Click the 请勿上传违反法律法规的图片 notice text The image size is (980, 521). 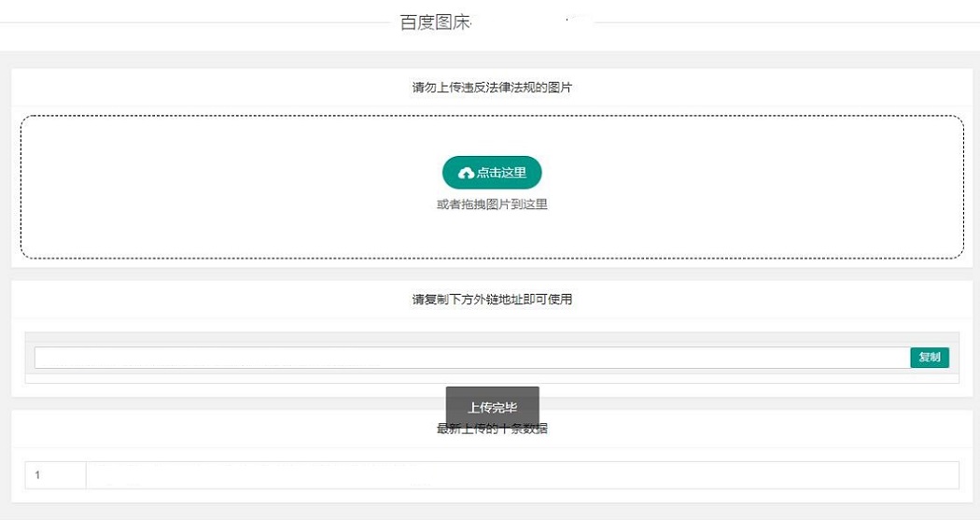coord(492,88)
